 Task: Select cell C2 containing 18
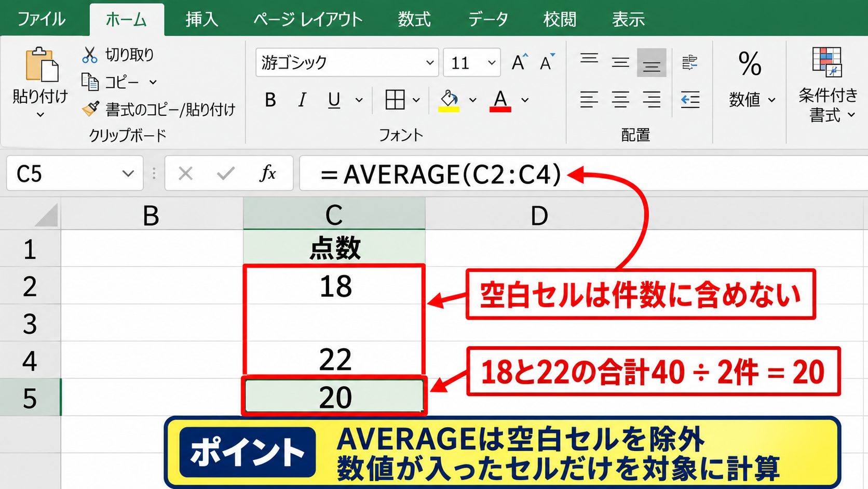pyautogui.click(x=335, y=286)
